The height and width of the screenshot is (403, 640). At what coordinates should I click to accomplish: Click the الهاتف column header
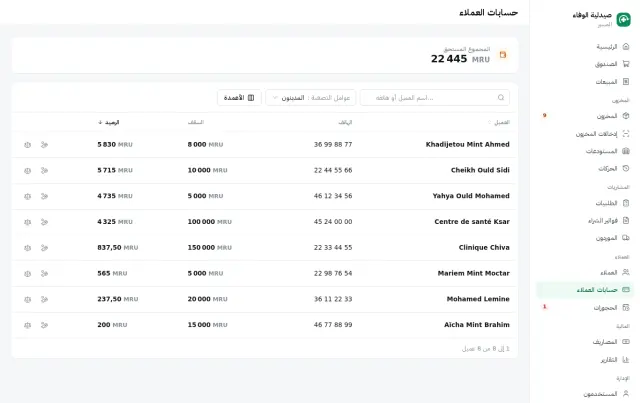click(x=345, y=122)
